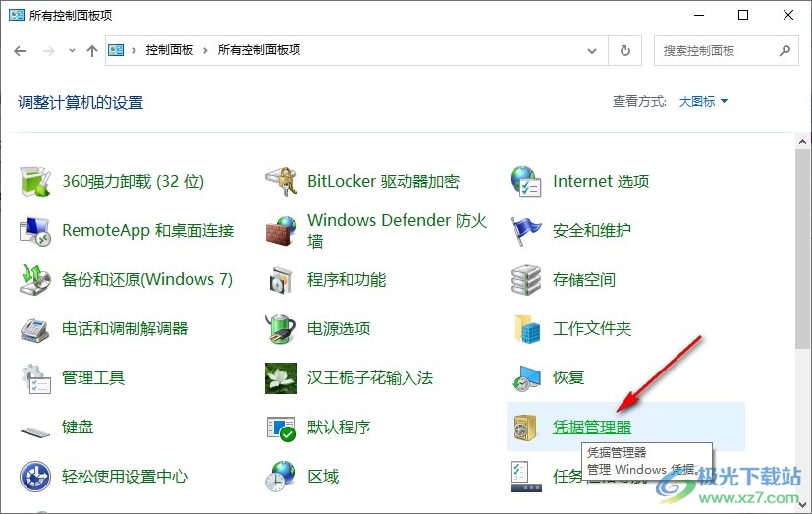Expand chevron after 控制面板 in breadcrumb

[x=205, y=50]
